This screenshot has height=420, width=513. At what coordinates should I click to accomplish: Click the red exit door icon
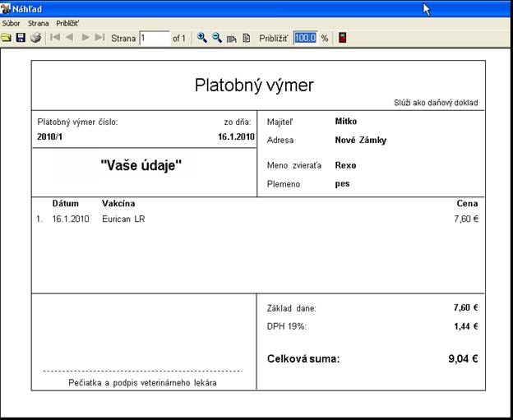click(342, 38)
